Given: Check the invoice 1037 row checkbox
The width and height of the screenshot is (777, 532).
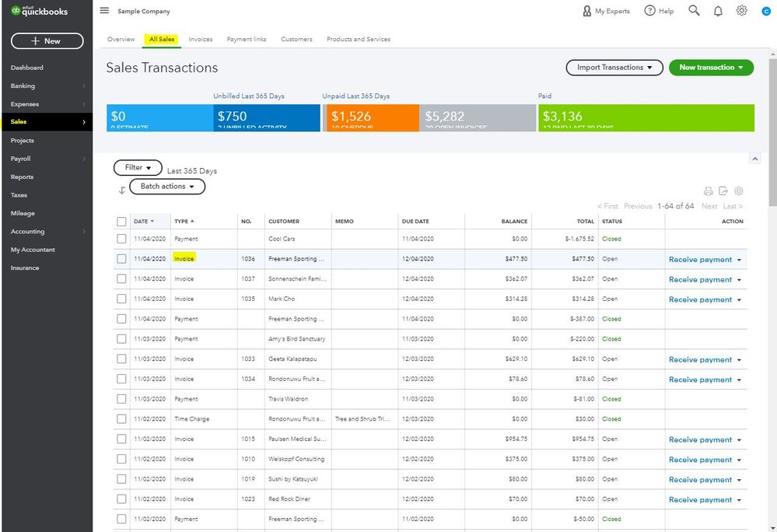Looking at the screenshot, I should tap(121, 279).
